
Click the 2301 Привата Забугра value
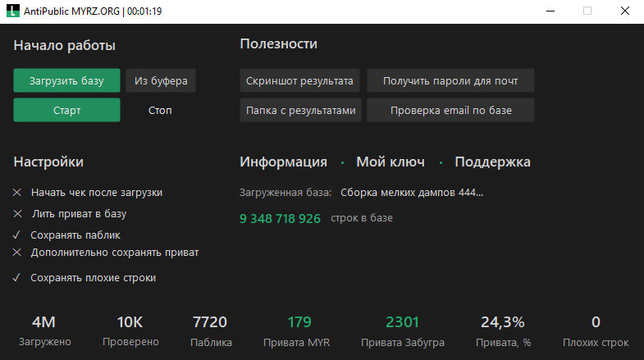click(402, 322)
